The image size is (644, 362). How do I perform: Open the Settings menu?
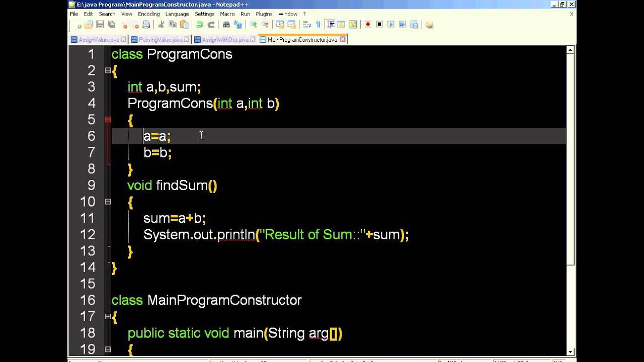click(205, 14)
